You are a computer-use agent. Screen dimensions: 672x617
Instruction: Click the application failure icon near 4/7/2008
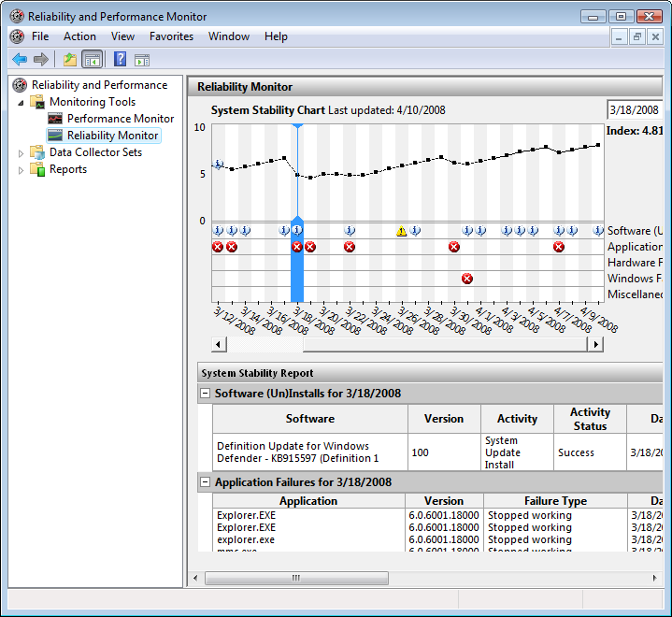point(558,247)
